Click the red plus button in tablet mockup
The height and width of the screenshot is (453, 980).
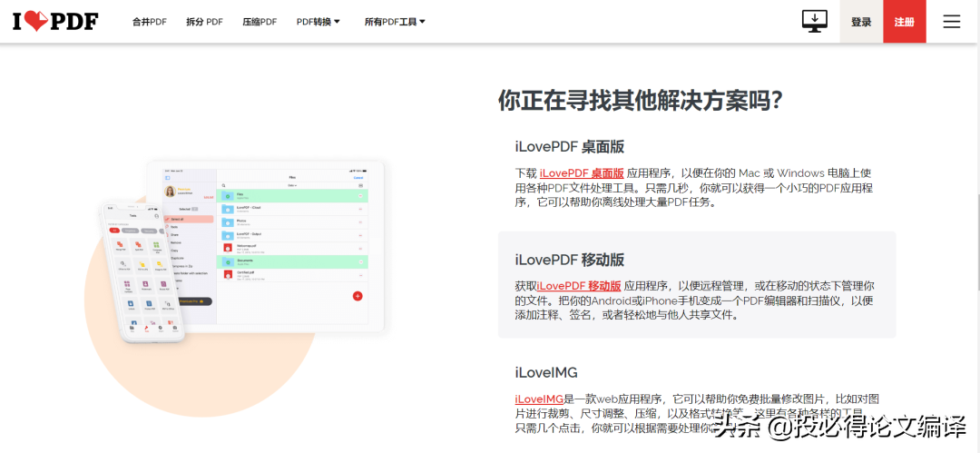point(358,296)
